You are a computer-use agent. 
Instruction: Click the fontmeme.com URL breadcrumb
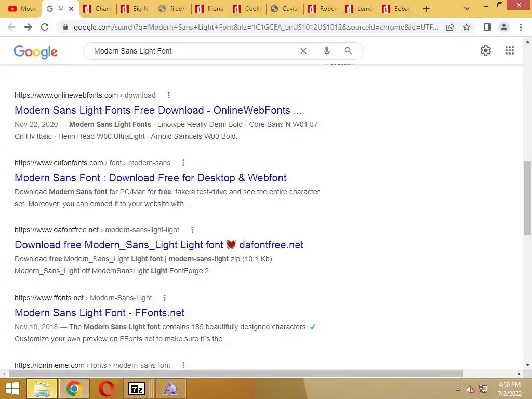point(92,365)
